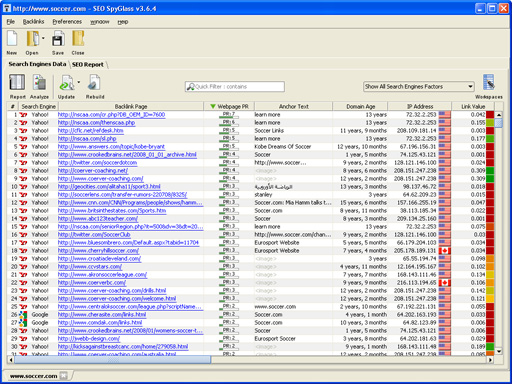Click the Canada flag in row 22
The height and width of the screenshot is (384, 512).
444,283
